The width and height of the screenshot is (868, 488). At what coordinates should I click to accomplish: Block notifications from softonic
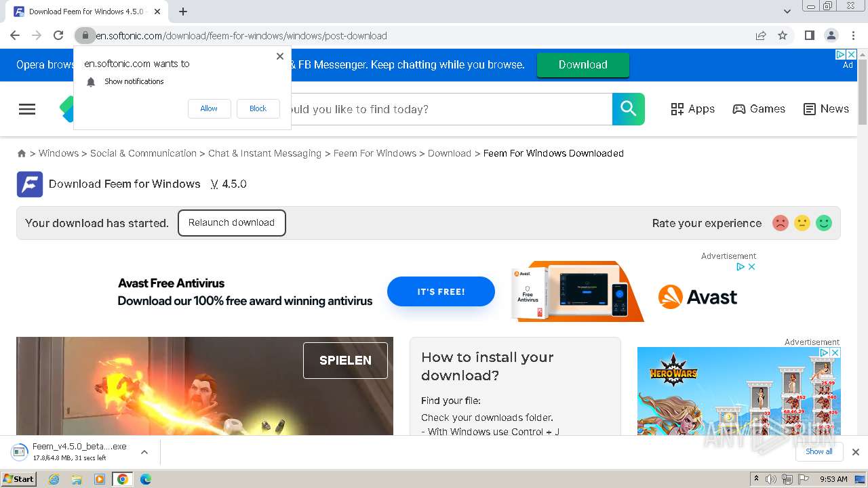(258, 108)
